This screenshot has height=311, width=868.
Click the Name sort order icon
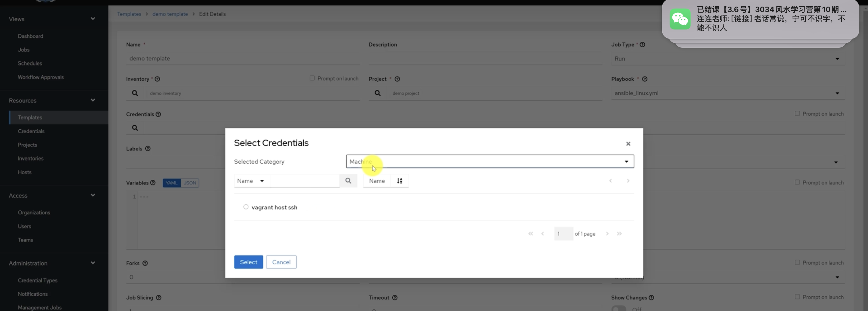(x=399, y=181)
